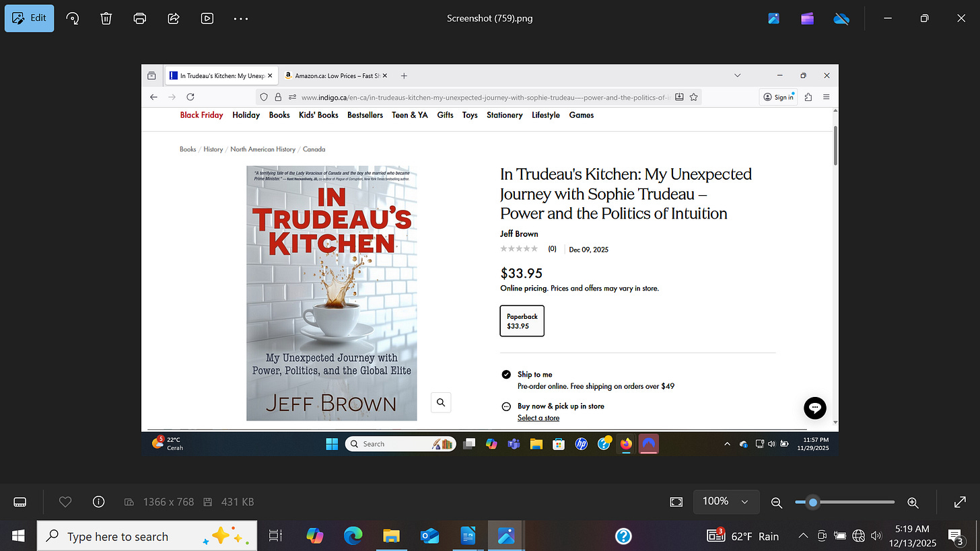Print the image with the printer icon
This screenshot has height=551, width=980.
[x=140, y=18]
